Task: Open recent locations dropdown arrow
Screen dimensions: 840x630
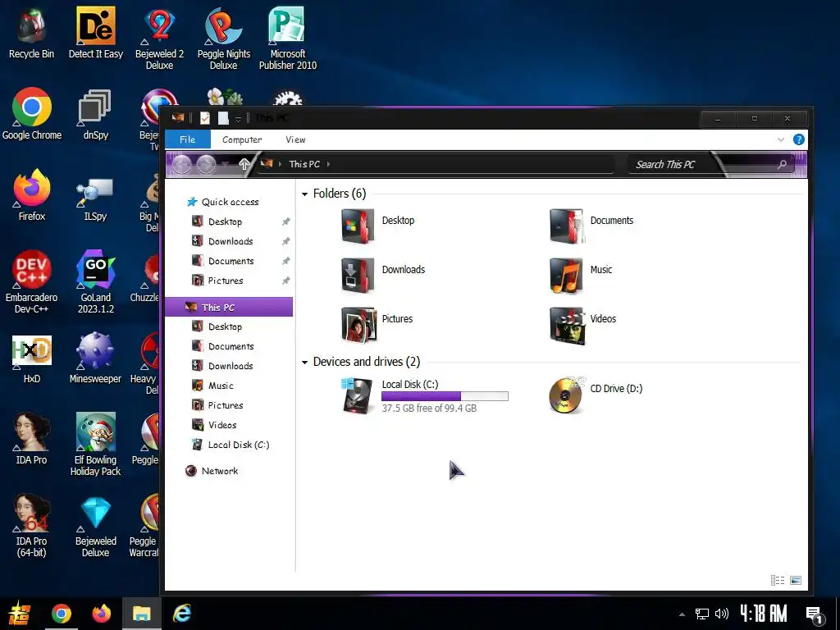Action: pos(226,164)
